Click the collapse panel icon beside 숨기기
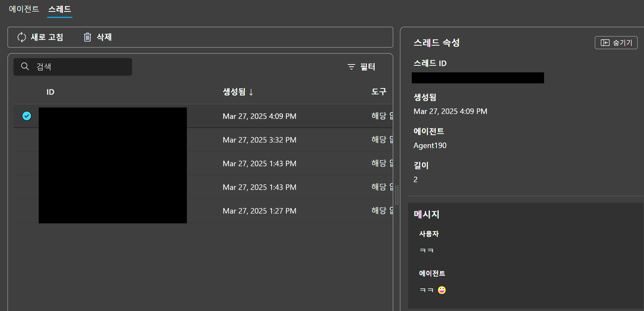The width and height of the screenshot is (644, 311). click(605, 43)
